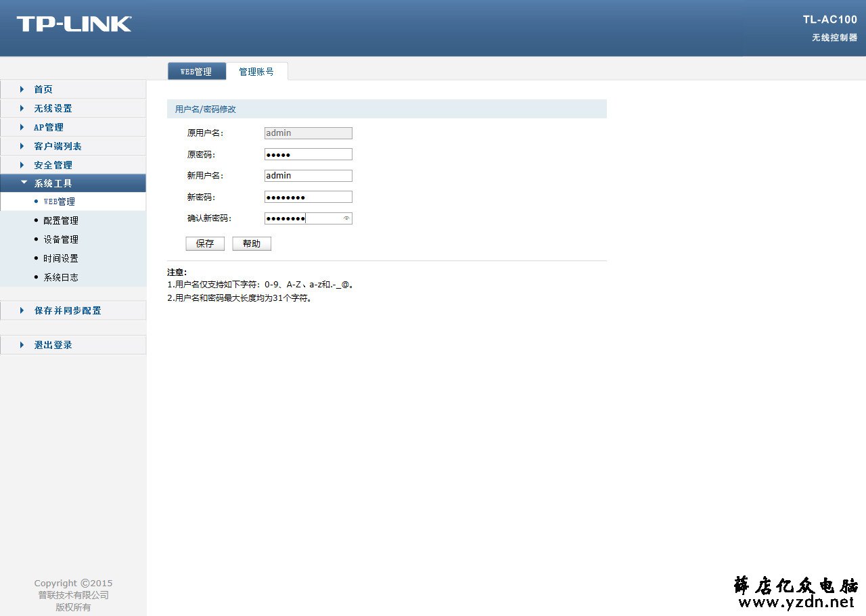Image resolution: width=866 pixels, height=616 pixels.
Task: Click the 保存 button
Action: [205, 243]
